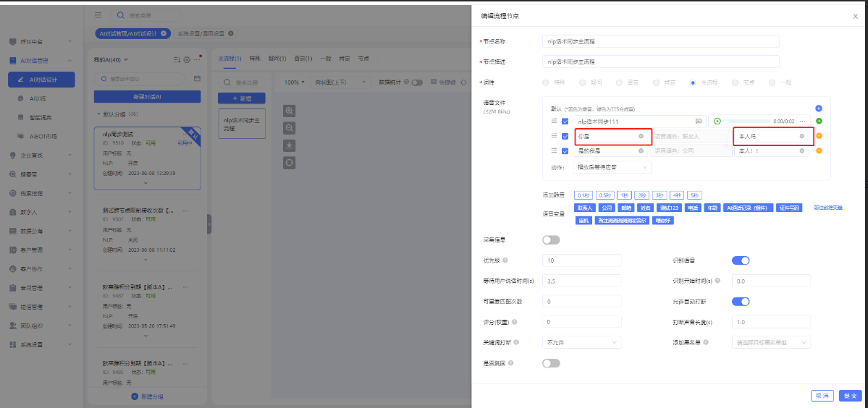Uncheck the checkbox for nlp话术同步111 row
Image resolution: width=868 pixels, height=408 pixels.
coord(565,122)
